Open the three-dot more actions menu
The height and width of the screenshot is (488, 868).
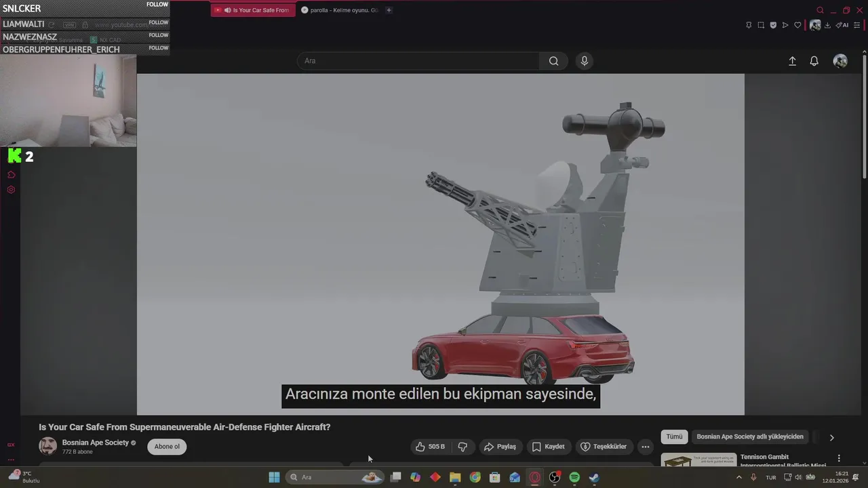pyautogui.click(x=646, y=447)
